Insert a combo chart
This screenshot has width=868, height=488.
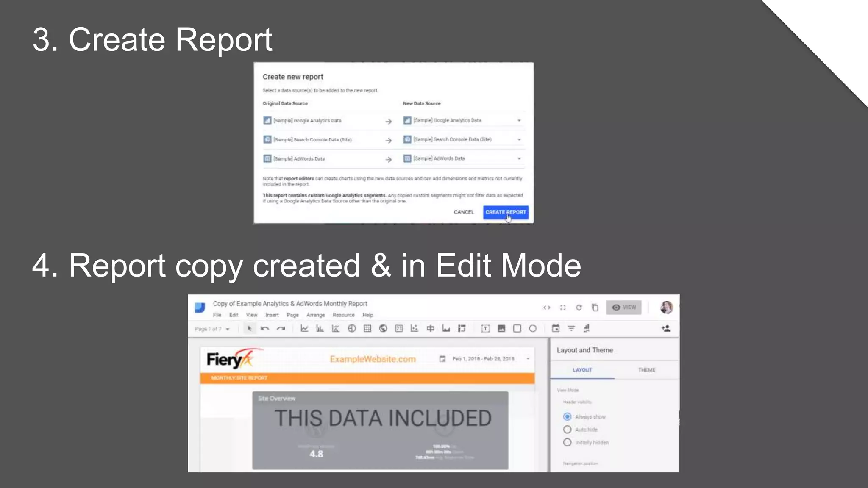(x=336, y=328)
